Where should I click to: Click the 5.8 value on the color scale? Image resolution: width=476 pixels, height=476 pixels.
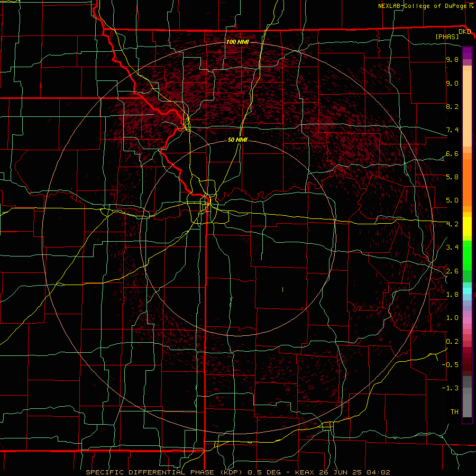[x=452, y=177]
